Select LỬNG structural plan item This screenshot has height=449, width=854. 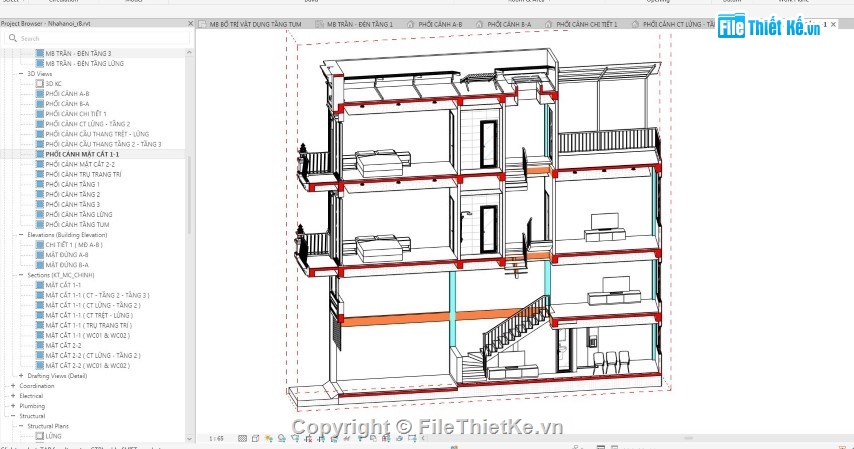(x=53, y=436)
